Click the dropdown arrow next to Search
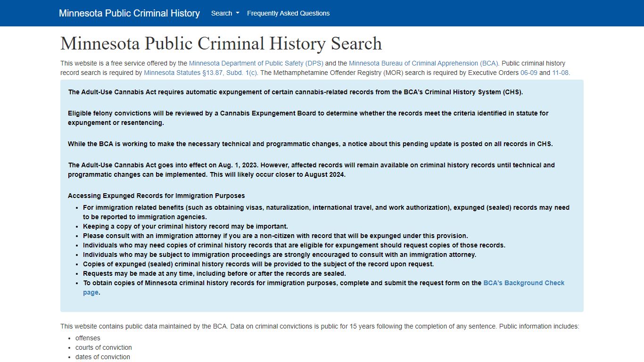Screen dimensions: 644x362 (x=238, y=13)
